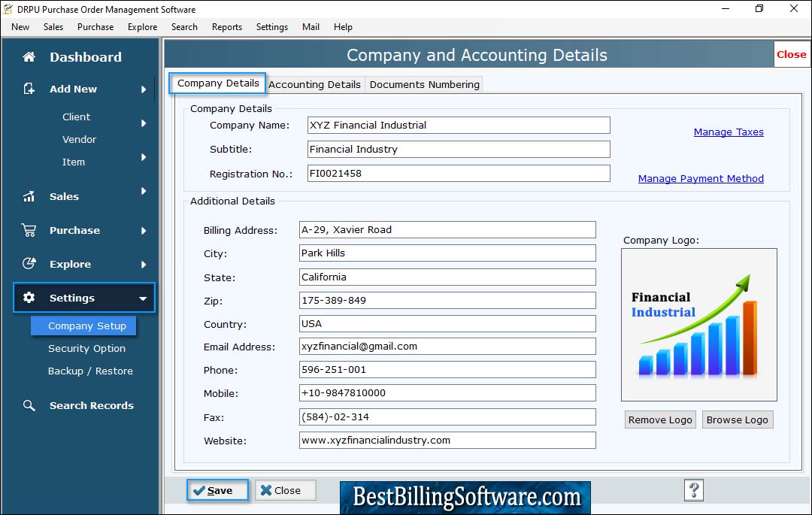The width and height of the screenshot is (812, 515).
Task: Click the red Close button in header
Action: click(x=791, y=54)
